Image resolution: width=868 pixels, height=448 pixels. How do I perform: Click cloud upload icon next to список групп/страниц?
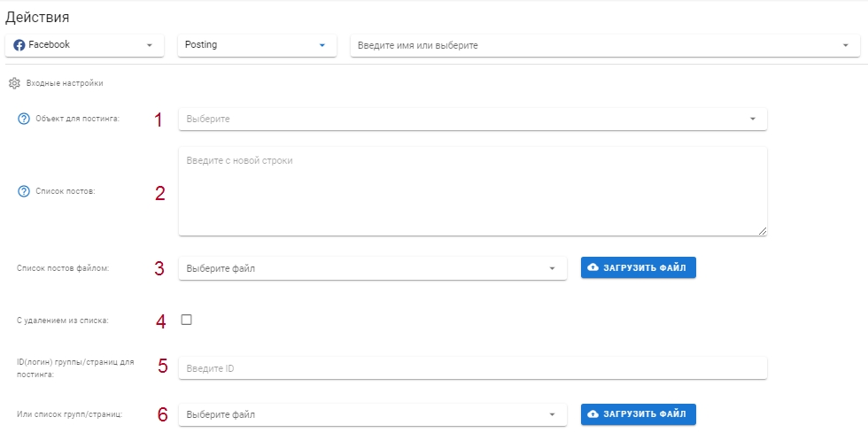coord(593,414)
